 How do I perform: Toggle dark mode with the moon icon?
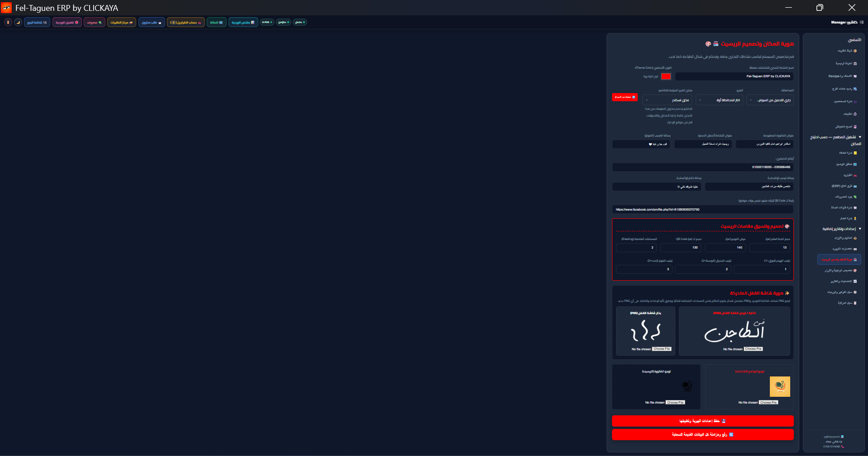(x=18, y=22)
